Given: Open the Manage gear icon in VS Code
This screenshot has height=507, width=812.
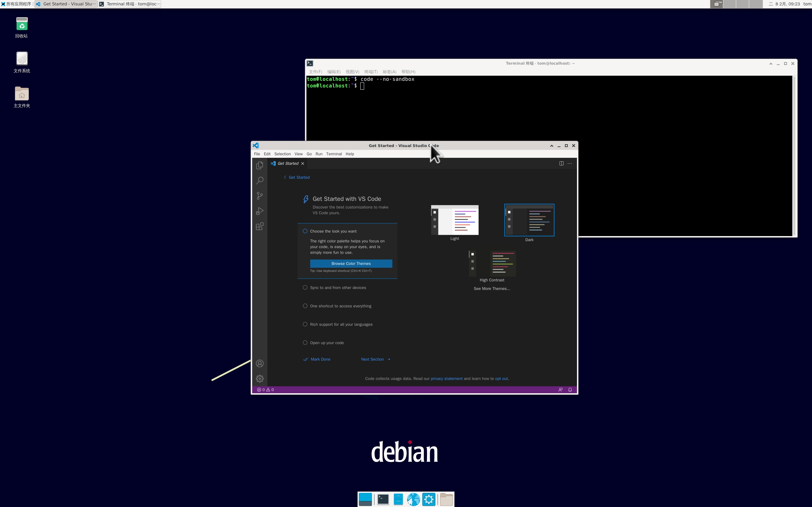Looking at the screenshot, I should [259, 379].
